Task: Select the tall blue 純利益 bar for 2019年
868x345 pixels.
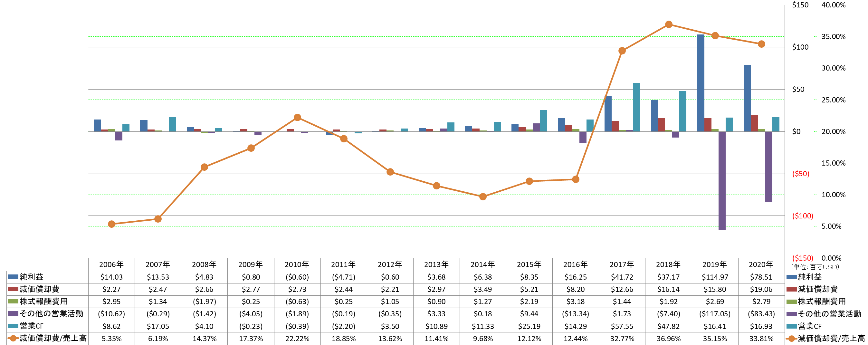Action: 701,83
